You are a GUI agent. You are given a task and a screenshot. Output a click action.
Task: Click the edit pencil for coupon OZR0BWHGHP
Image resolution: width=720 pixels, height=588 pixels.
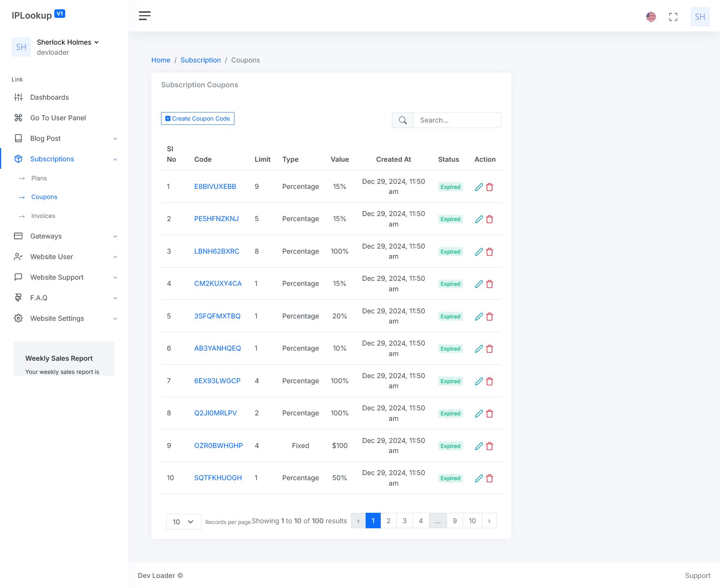tap(479, 446)
